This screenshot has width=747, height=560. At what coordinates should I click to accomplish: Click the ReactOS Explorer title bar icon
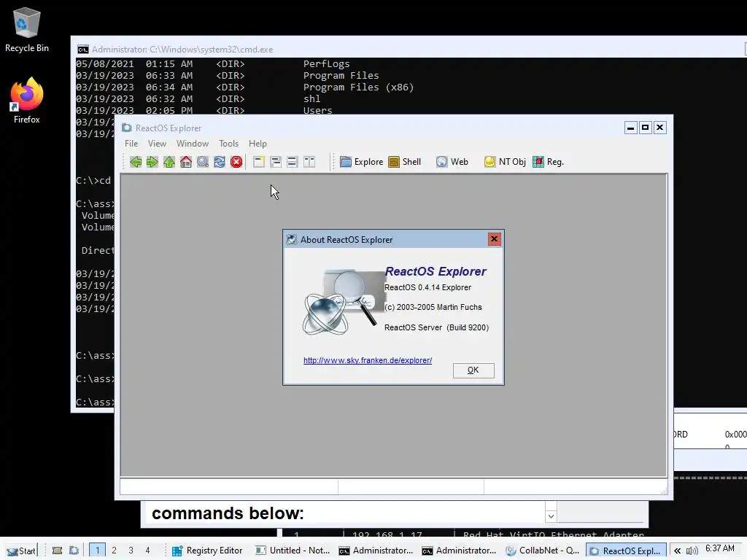pyautogui.click(x=127, y=128)
